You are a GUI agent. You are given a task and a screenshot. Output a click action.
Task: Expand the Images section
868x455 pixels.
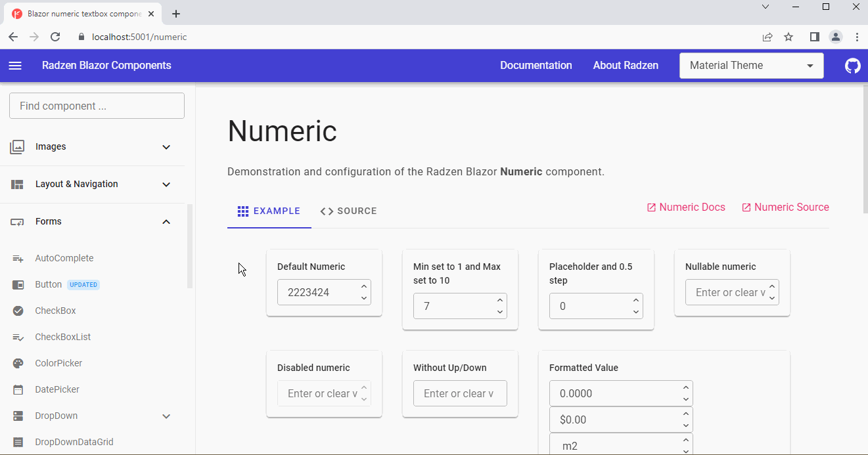[x=166, y=147]
